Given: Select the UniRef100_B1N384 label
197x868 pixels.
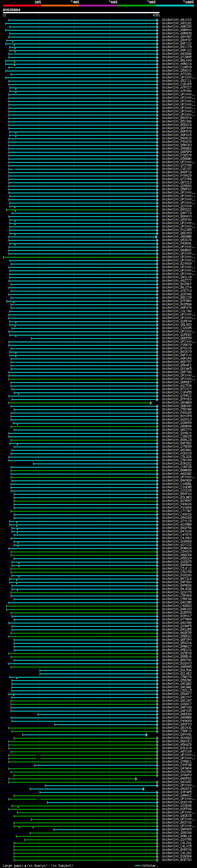Looking at the screenshot, I should click(x=177, y=856).
